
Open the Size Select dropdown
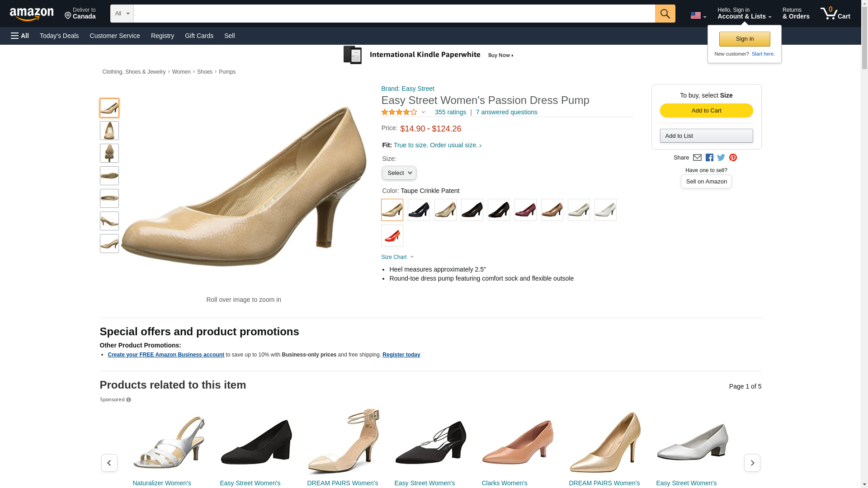399,173
